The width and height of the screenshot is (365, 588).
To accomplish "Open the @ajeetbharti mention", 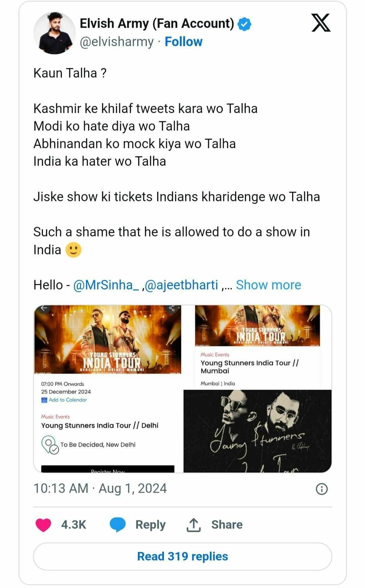I will tap(181, 285).
